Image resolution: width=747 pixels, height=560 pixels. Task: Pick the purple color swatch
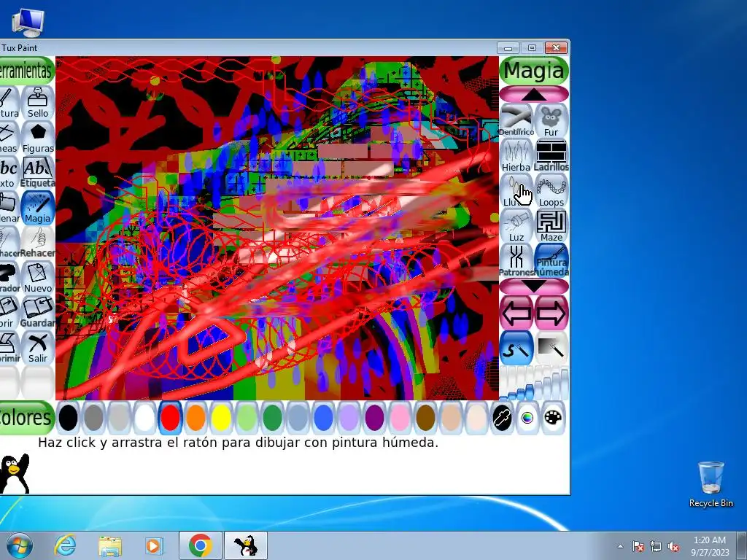(x=374, y=418)
